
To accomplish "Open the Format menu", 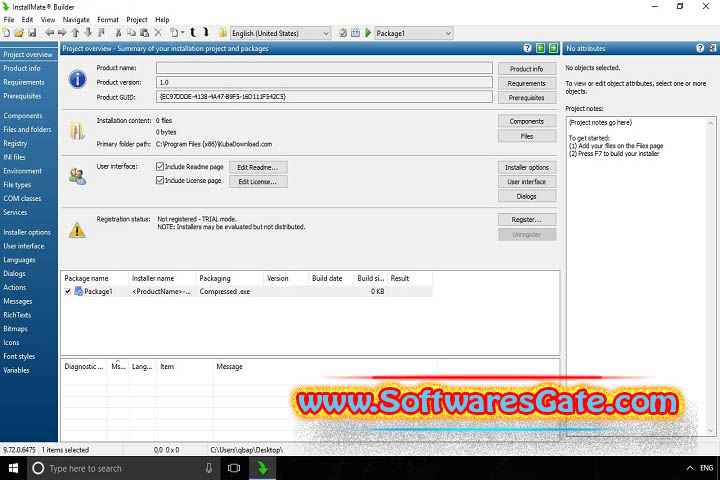I will (x=108, y=20).
